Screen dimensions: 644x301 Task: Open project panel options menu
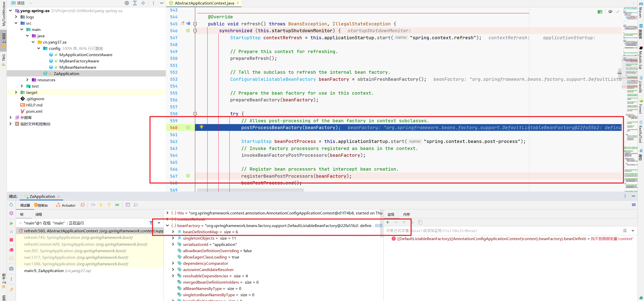[x=153, y=3]
